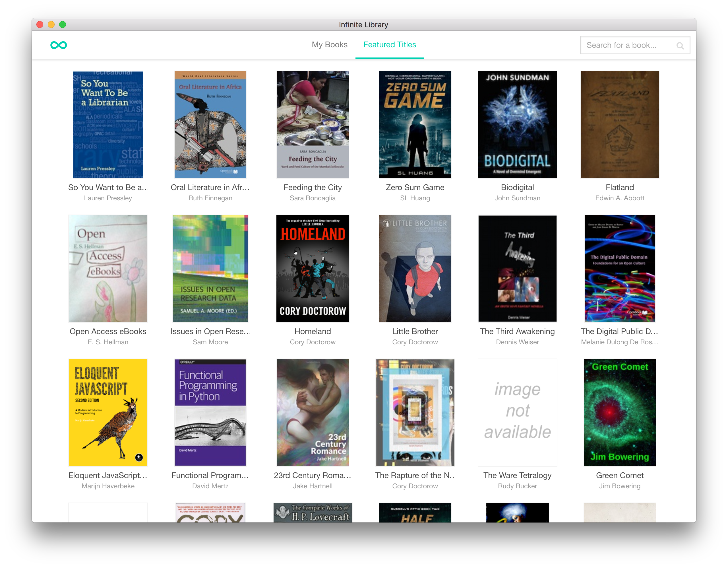Select the Homeland book cover
This screenshot has height=568, width=728.
click(312, 268)
